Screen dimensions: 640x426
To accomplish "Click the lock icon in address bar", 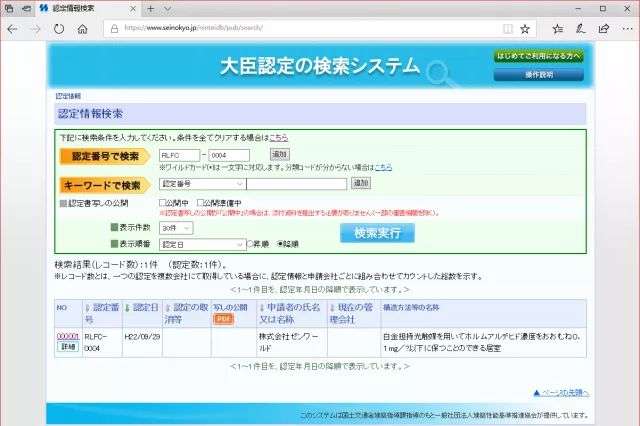I will point(115,29).
